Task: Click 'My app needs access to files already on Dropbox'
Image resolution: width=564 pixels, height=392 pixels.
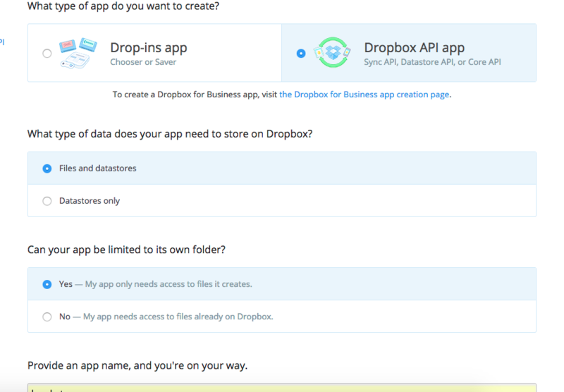Action: 178,317
